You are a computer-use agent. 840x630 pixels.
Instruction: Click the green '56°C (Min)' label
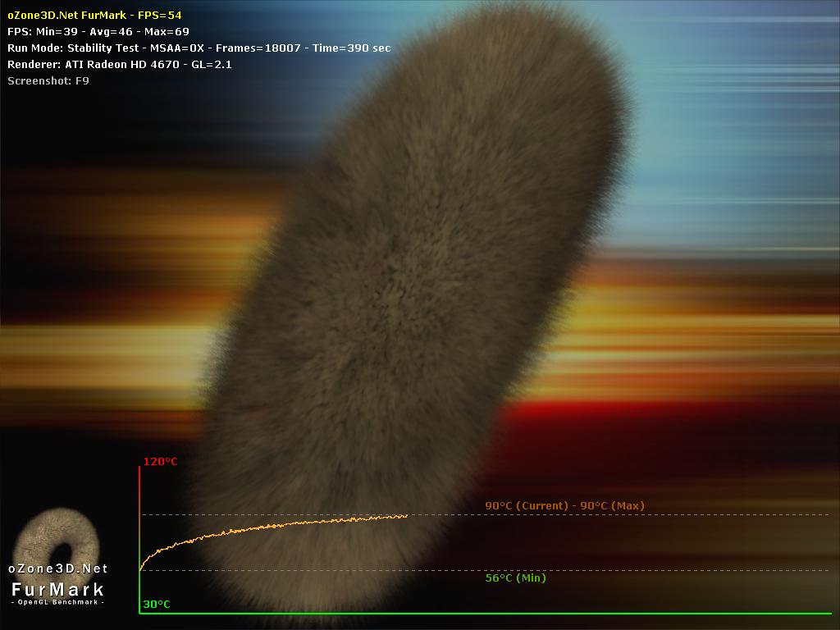[515, 578]
